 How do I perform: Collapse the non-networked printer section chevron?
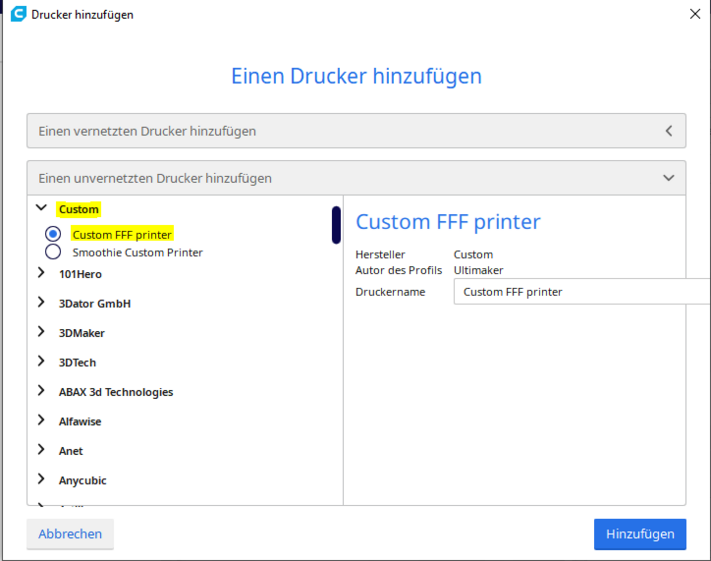coord(669,178)
